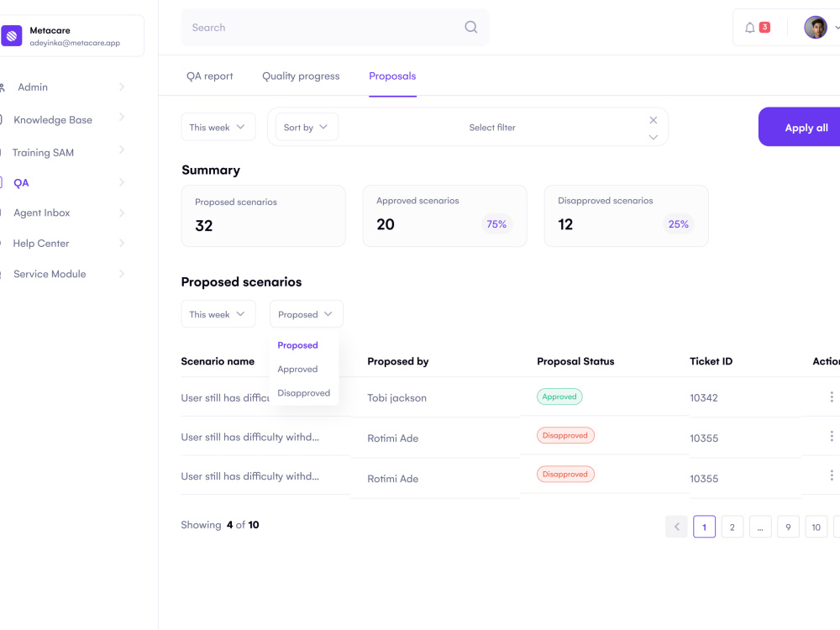Click the Select filter field
The width and height of the screenshot is (840, 630).
click(x=492, y=128)
